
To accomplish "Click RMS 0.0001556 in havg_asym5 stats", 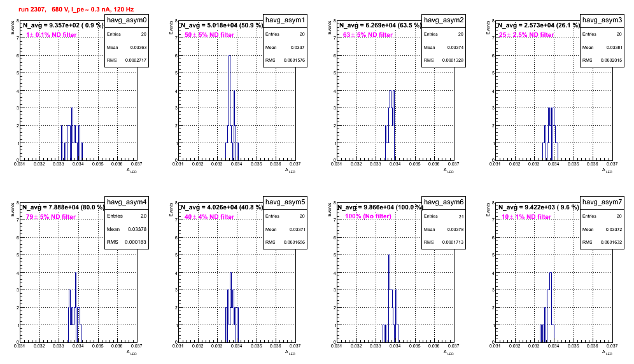I will pyautogui.click(x=285, y=242).
